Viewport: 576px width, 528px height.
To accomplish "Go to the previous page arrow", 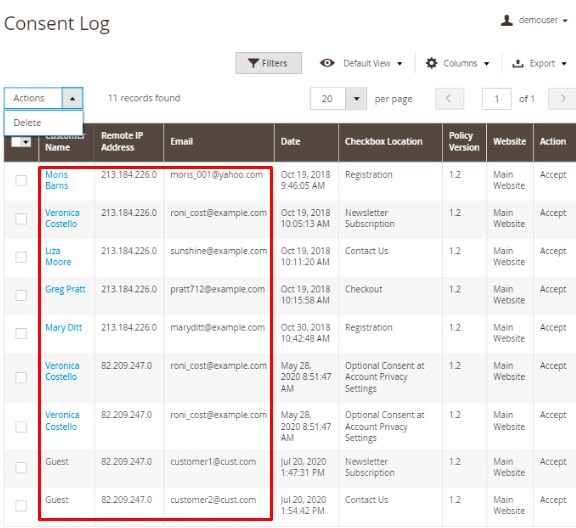I will click(x=449, y=98).
